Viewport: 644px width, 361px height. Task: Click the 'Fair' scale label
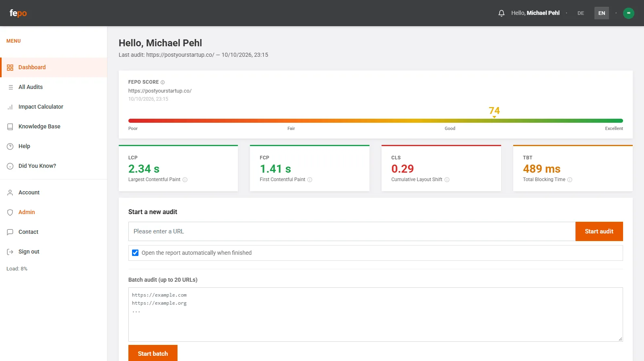tap(291, 129)
